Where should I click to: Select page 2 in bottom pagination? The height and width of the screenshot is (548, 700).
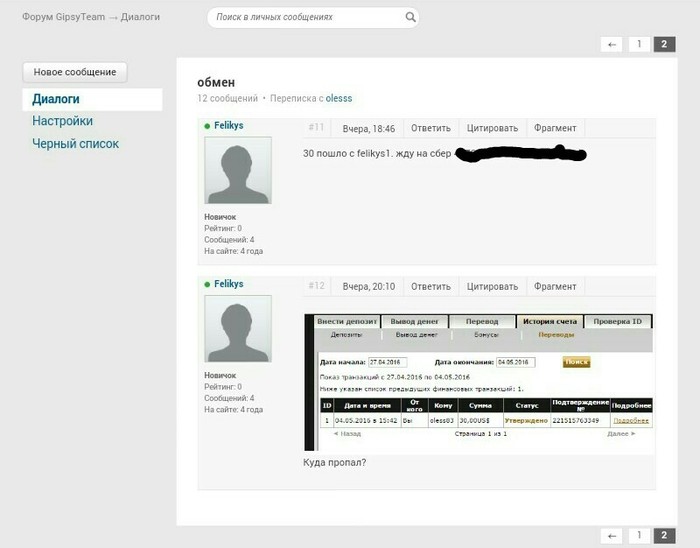coord(664,536)
